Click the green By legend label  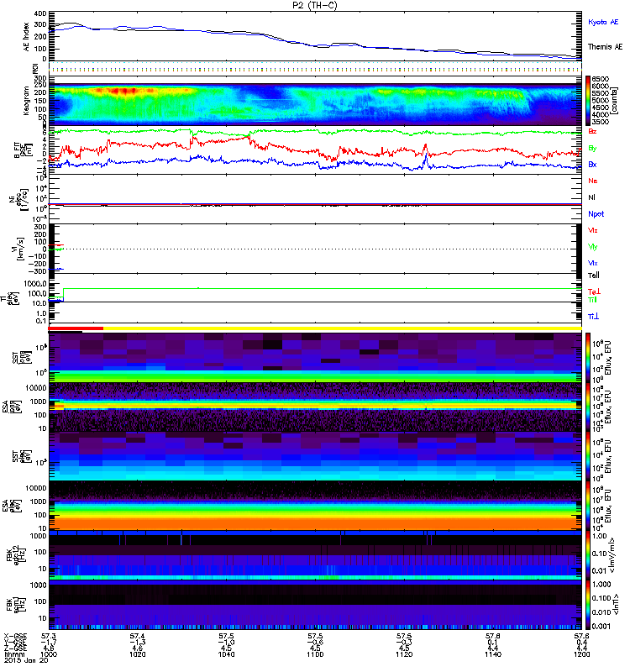pos(593,148)
